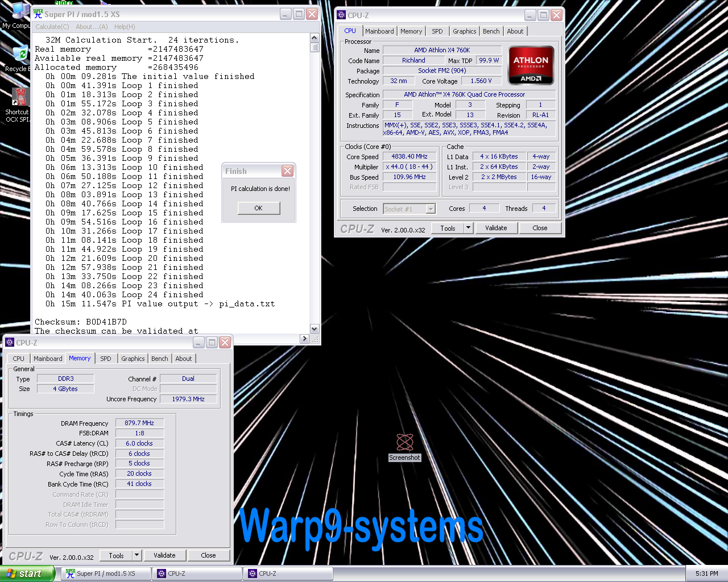
Task: Click the Uncore Frequency value 1979.3 MHz
Action: pos(188,399)
